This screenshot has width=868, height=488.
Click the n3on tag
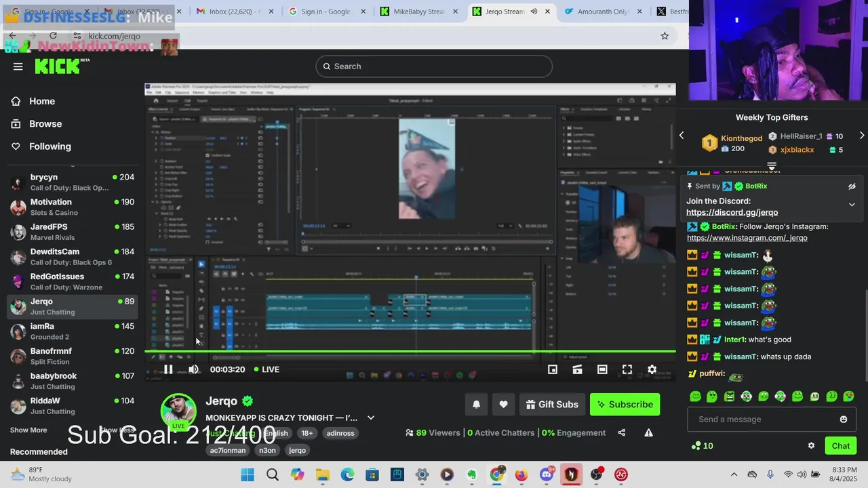coord(267,450)
